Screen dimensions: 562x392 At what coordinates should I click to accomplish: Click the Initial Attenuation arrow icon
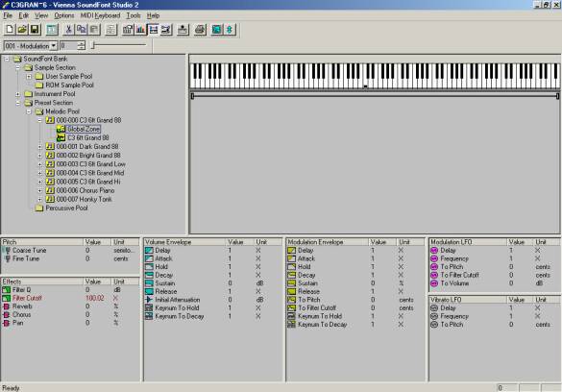click(149, 300)
